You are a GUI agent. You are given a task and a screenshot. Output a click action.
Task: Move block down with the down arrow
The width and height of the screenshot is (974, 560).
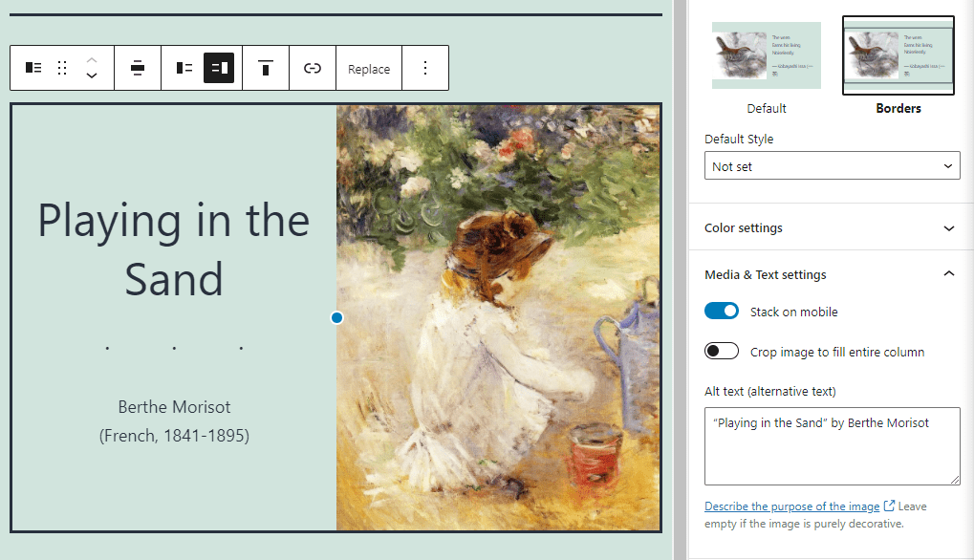(x=92, y=76)
